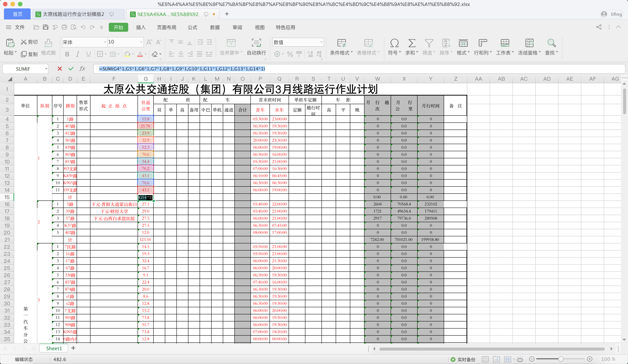The image size is (628, 364).
Task: Click the AutoSum sigma icon
Action: [412, 43]
